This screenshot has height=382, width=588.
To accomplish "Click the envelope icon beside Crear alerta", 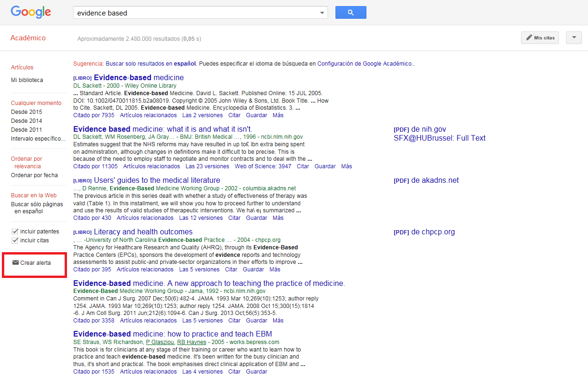I will 15,262.
